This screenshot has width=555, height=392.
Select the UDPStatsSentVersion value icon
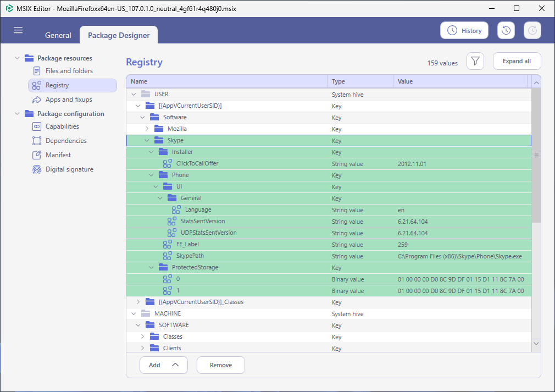[x=171, y=233]
